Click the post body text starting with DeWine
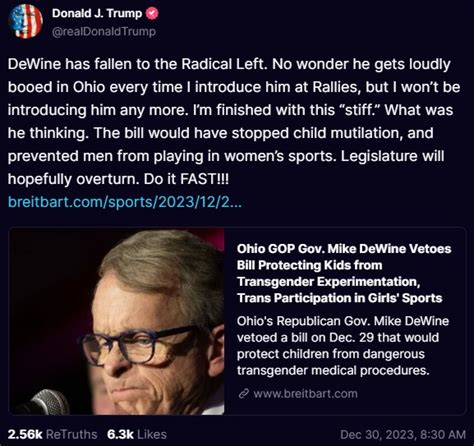The width and height of the screenshot is (474, 446). point(234,121)
